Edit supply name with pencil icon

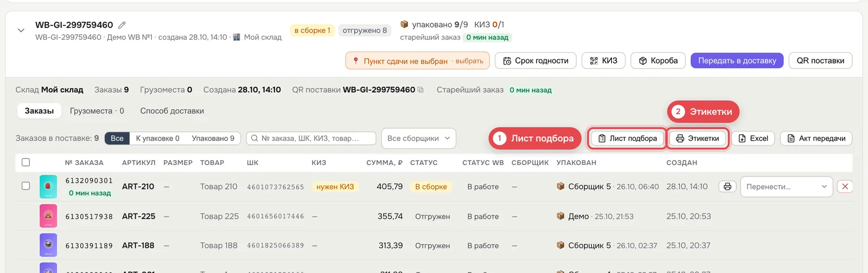pyautogui.click(x=122, y=25)
